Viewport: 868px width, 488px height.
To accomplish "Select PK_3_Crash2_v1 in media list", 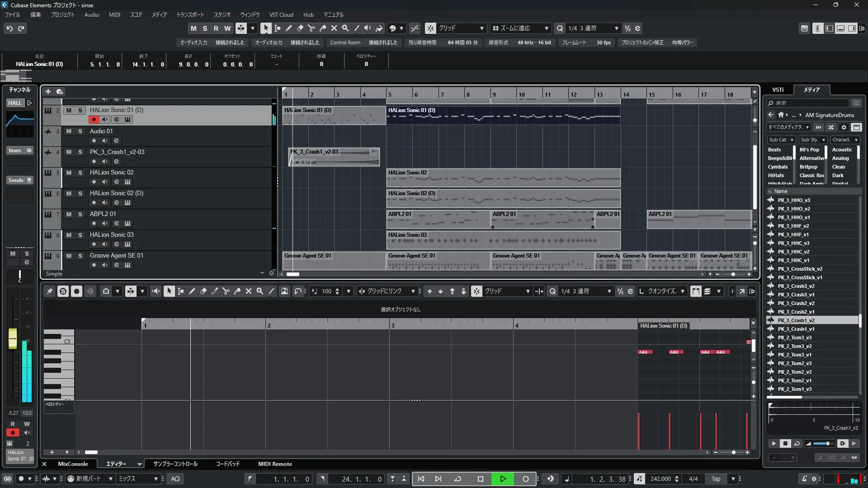I will point(796,312).
